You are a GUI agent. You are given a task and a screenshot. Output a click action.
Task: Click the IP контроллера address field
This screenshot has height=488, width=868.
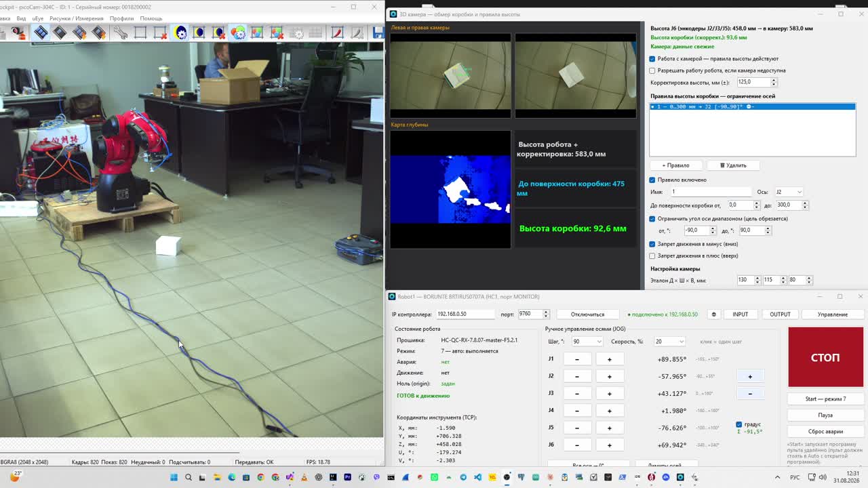pyautogui.click(x=465, y=314)
